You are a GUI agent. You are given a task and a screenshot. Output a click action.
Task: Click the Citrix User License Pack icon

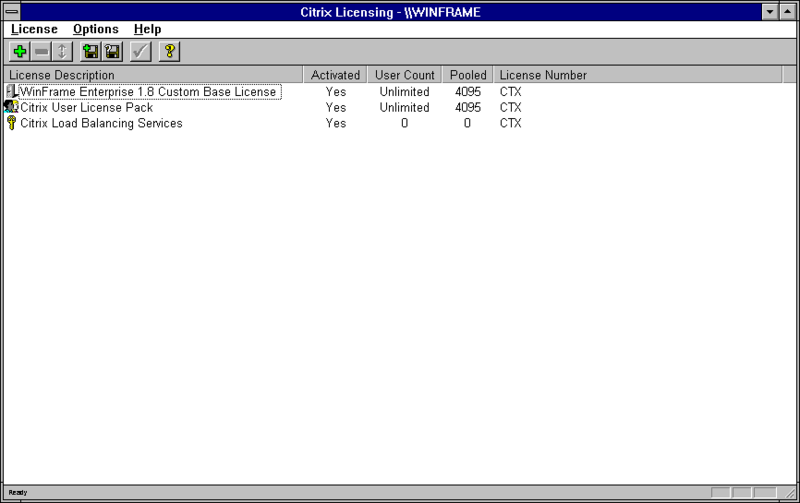coord(11,107)
